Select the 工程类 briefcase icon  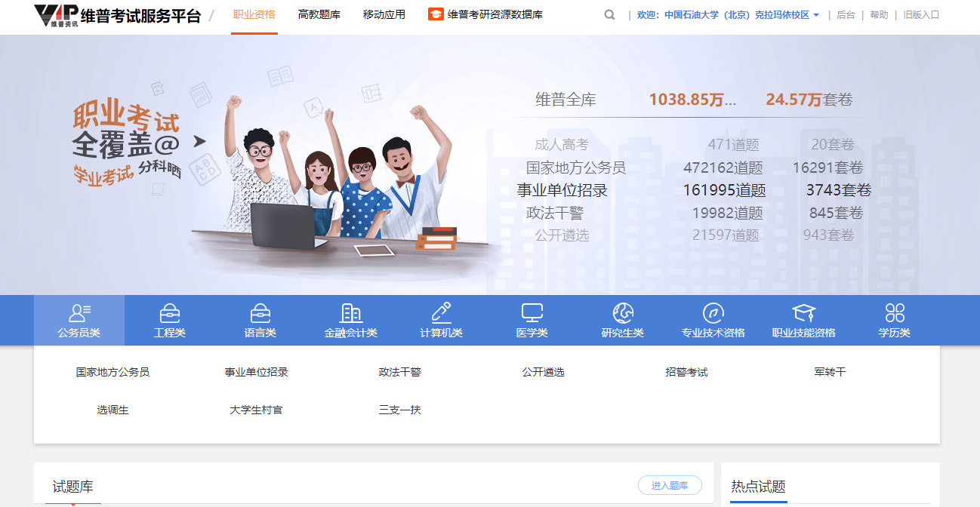coord(170,313)
